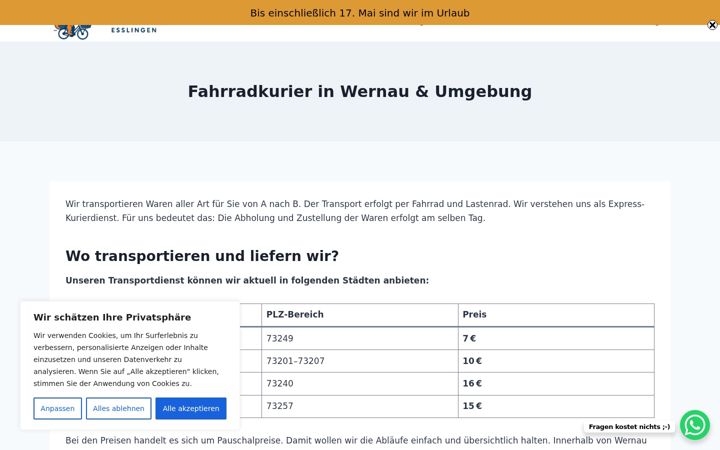
Task: Click the banner text 'Bis einschließlich 17. Mai'
Action: pos(313,13)
